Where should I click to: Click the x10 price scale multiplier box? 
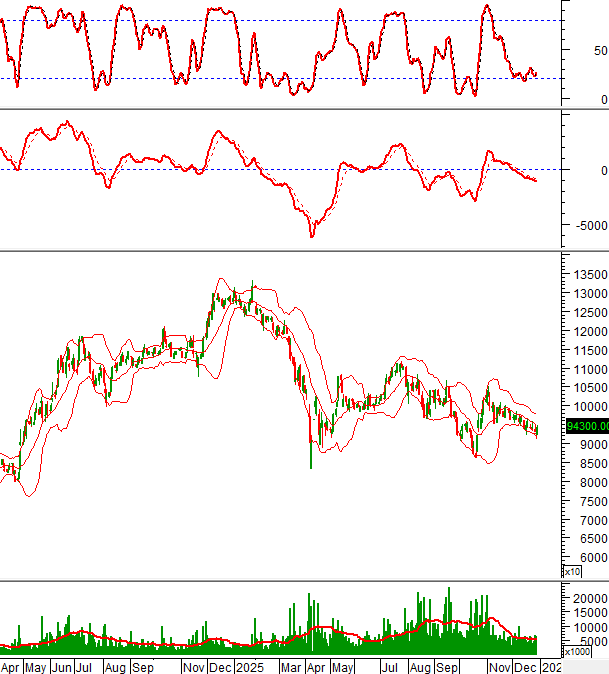coord(572,571)
